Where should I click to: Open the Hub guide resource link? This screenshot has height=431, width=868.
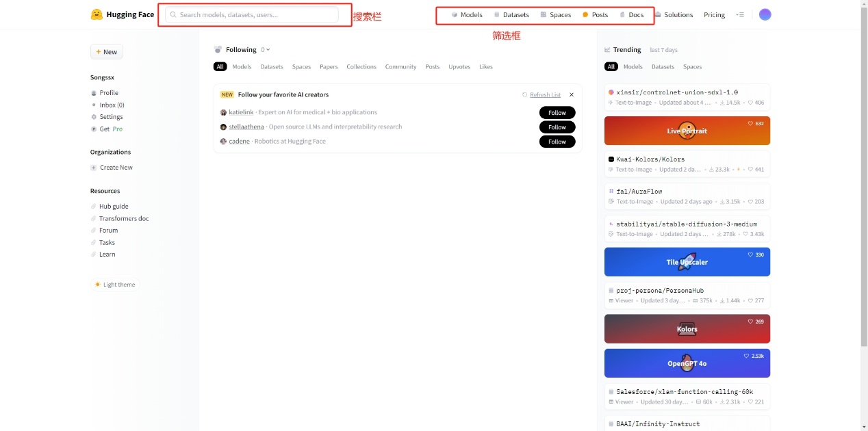[x=114, y=207]
